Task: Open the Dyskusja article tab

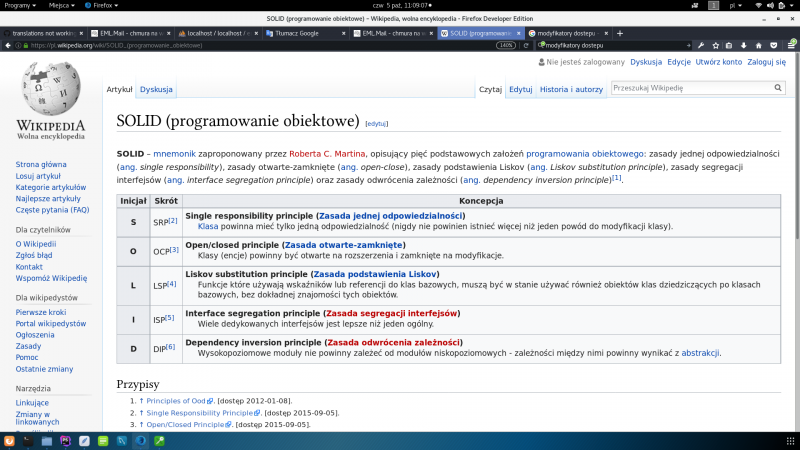Action: [x=156, y=89]
